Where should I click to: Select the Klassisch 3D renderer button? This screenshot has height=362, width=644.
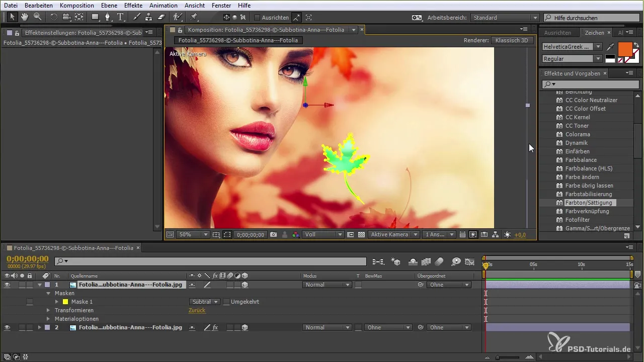coord(512,40)
